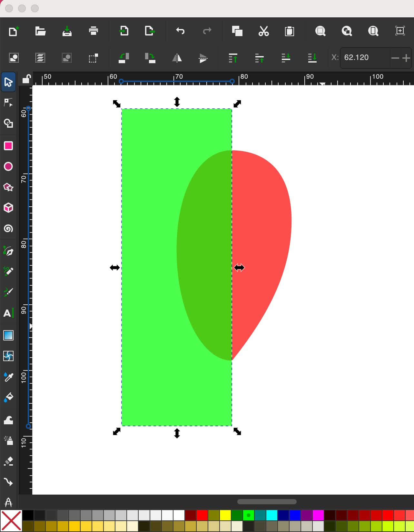Select the Rectangle tool
The width and height of the screenshot is (414, 532).
coord(8,146)
